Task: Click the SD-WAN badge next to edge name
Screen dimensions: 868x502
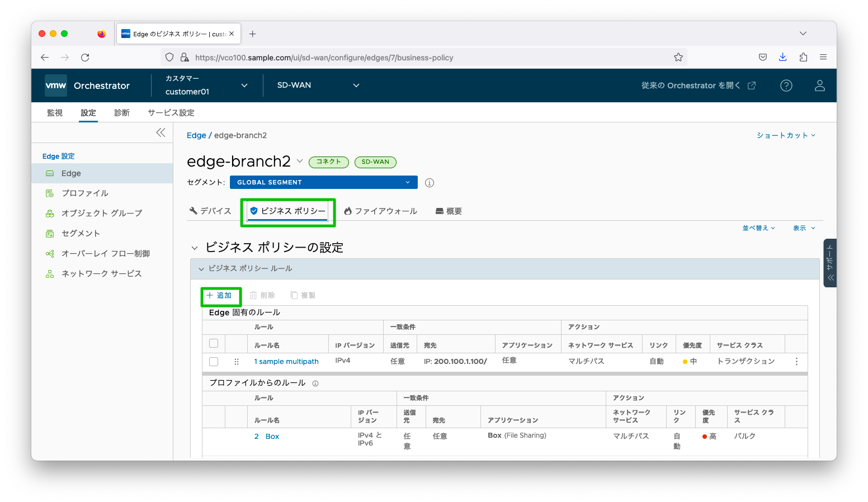Action: (375, 162)
